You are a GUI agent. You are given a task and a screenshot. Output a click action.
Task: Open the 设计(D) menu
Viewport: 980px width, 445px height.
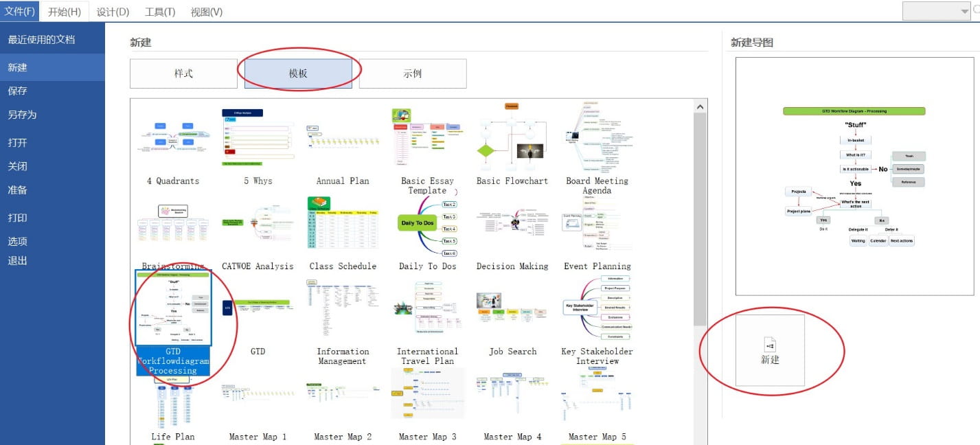(x=113, y=12)
